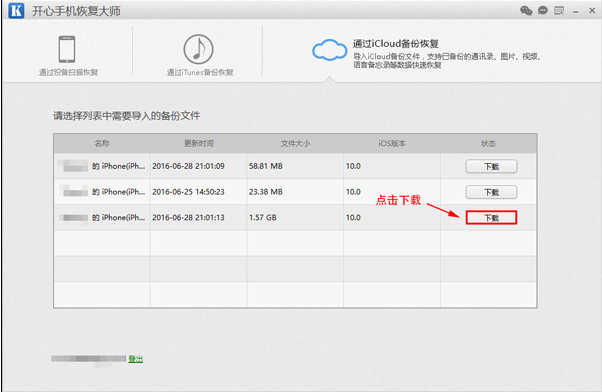Sort by 更新时间 column header
This screenshot has width=602, height=392.
(x=199, y=143)
